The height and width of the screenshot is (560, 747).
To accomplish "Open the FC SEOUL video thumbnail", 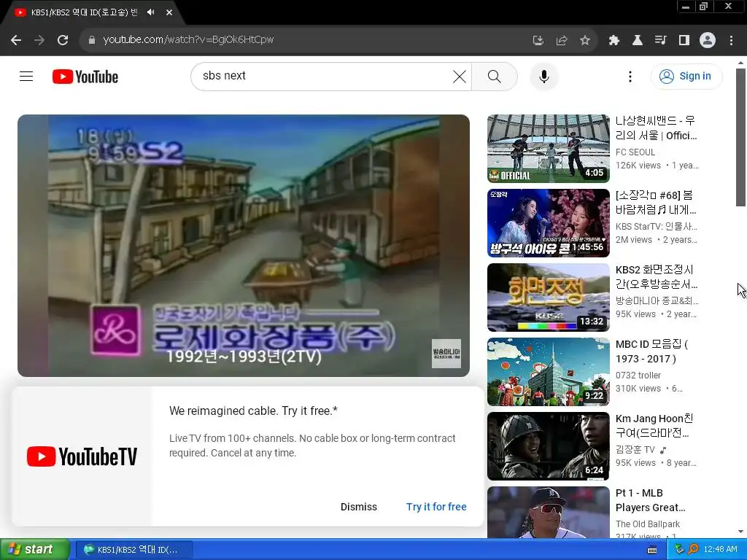I will tap(549, 149).
